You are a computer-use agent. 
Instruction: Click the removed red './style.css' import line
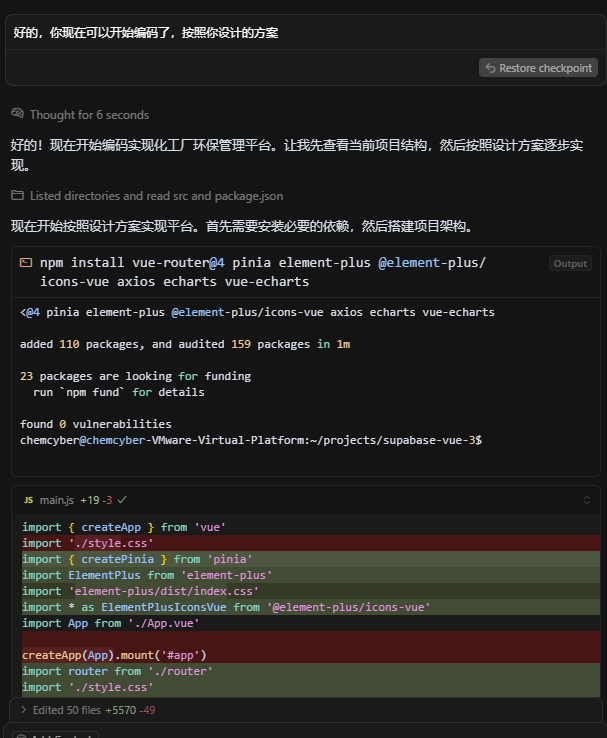tap(87, 543)
